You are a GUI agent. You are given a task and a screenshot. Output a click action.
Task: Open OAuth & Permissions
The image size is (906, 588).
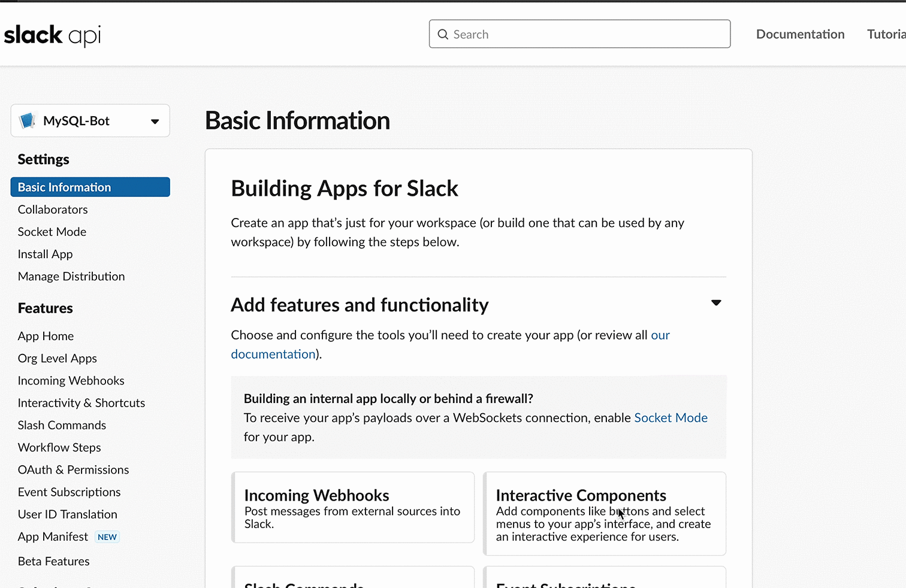[74, 469]
